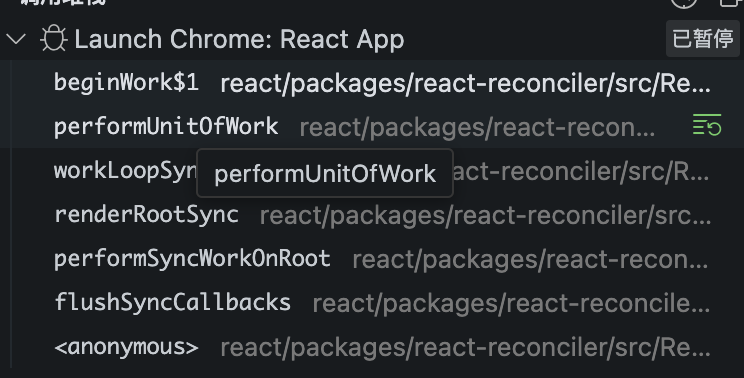This screenshot has height=378, width=744.
Task: Click the 已暂停 paused status badge
Action: click(703, 38)
